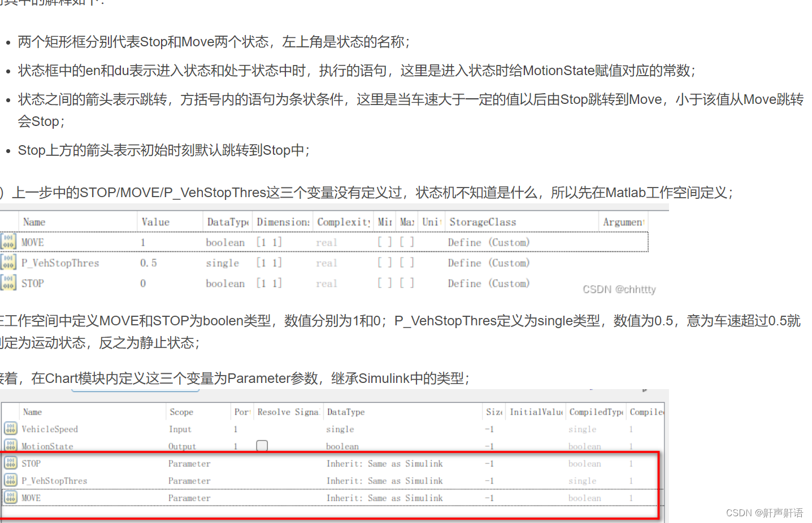812x523 pixels.
Task: Select VehicleSpeed row name in chart table
Action: (50, 429)
